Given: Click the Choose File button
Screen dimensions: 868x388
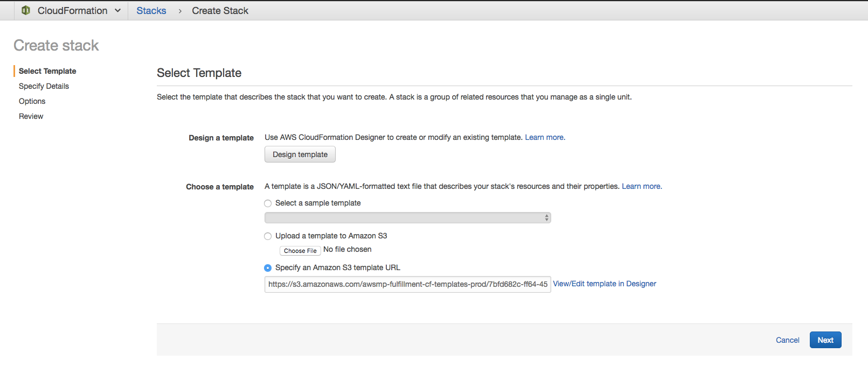Looking at the screenshot, I should [300, 251].
